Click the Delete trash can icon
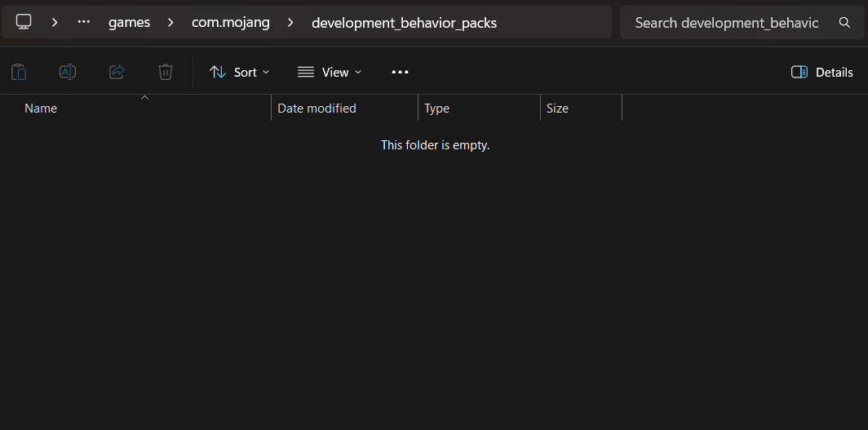The image size is (868, 430). (166, 72)
